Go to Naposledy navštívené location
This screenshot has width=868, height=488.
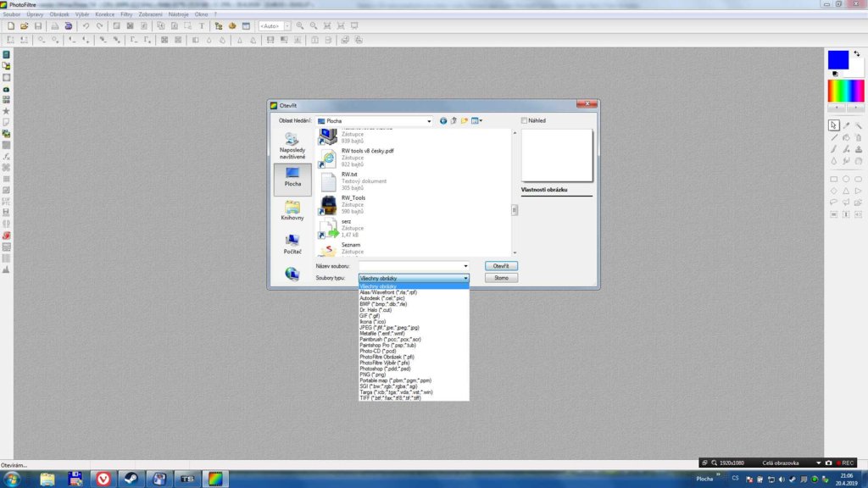pos(292,146)
